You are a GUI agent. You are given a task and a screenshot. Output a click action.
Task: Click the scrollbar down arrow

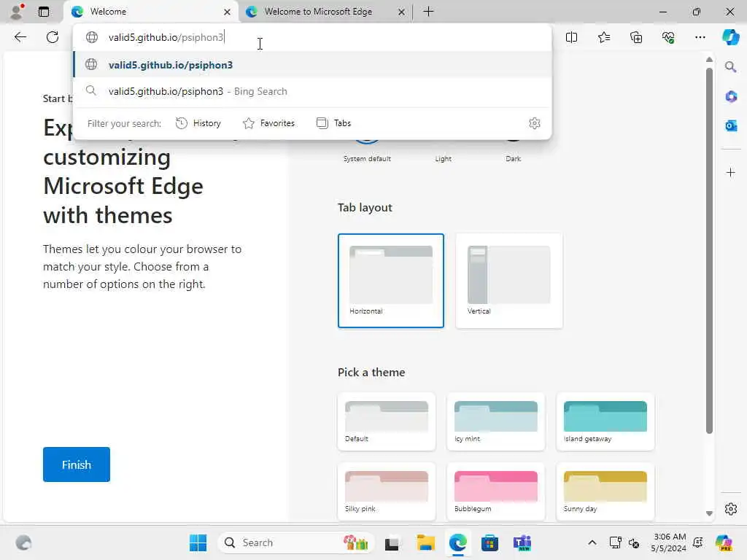point(709,513)
